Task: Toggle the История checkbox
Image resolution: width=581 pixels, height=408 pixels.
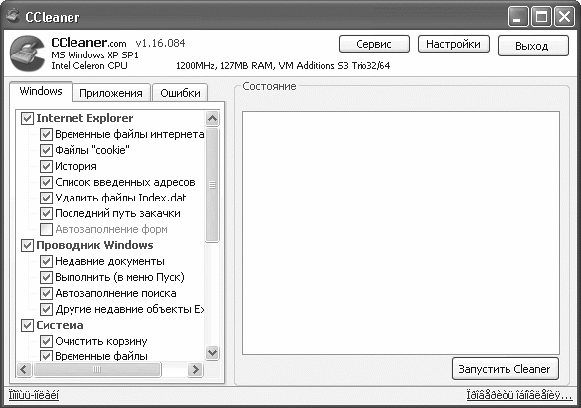Action: click(x=46, y=166)
